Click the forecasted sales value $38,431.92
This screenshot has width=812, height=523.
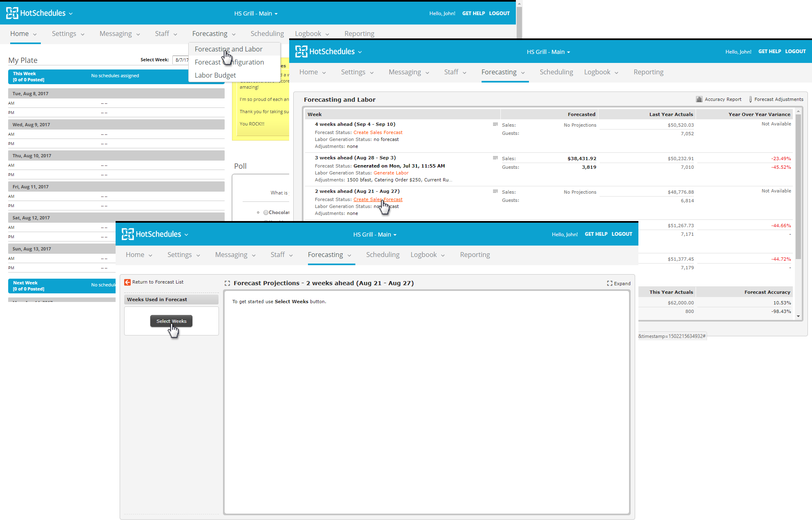[x=582, y=159]
